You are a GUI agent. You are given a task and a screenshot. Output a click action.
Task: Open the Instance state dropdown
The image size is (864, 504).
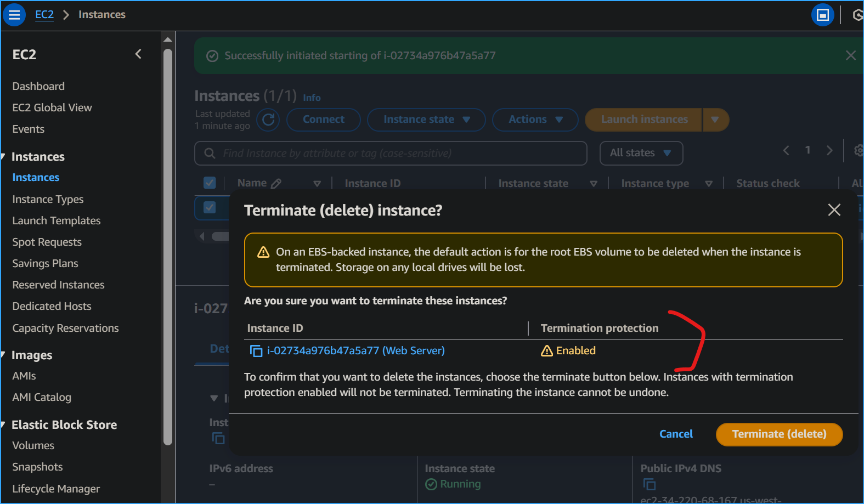(x=426, y=120)
